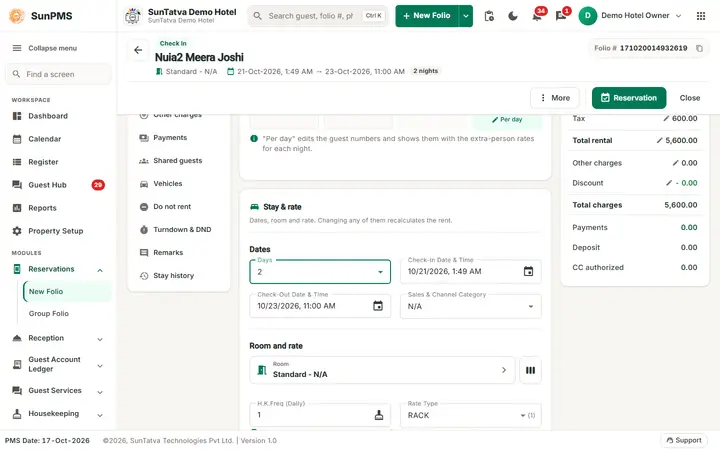
Task: Open chat messages icon with 1 badge
Action: tap(561, 16)
